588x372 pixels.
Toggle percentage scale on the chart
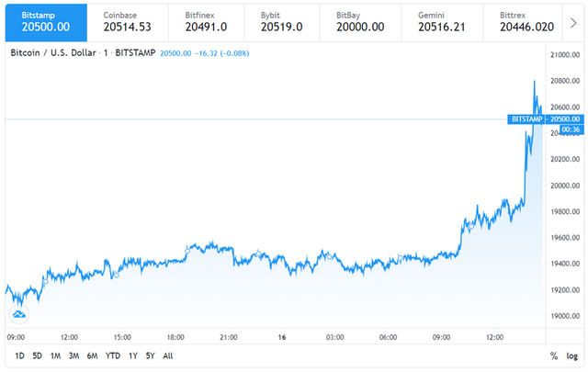pyautogui.click(x=554, y=355)
